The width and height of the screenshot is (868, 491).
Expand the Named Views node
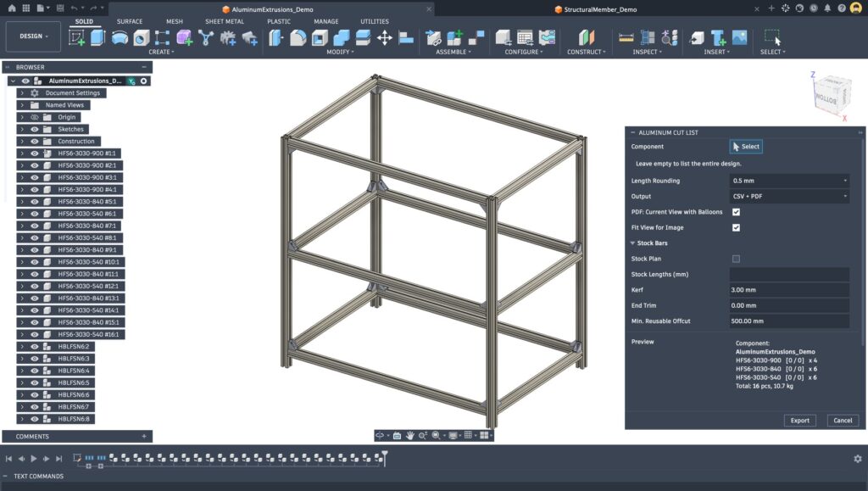tap(22, 105)
